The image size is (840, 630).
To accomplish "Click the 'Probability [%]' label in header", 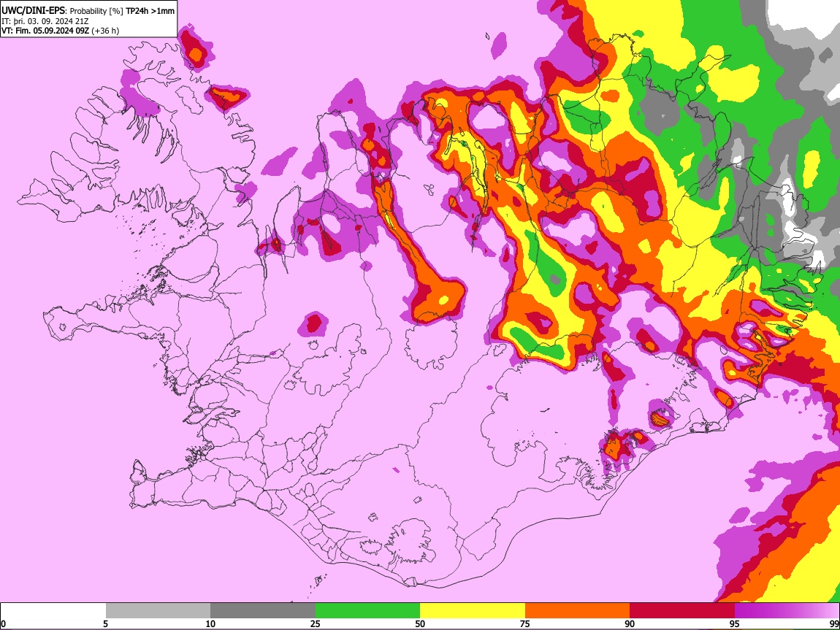I will [x=96, y=11].
